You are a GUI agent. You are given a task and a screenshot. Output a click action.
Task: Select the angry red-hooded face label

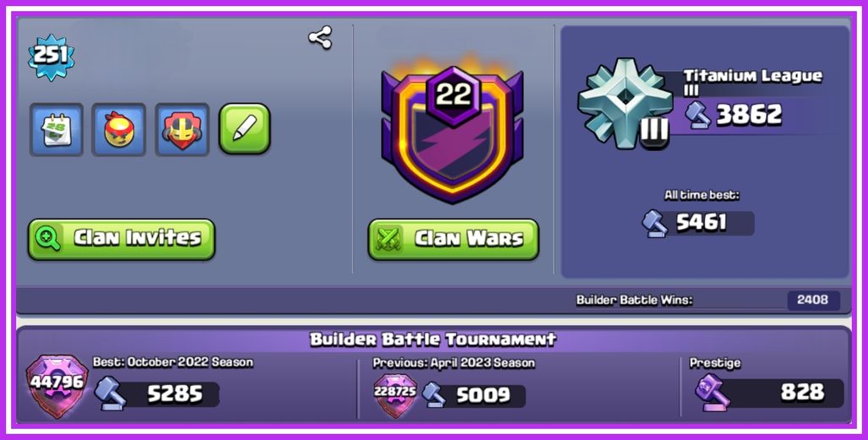point(119,129)
